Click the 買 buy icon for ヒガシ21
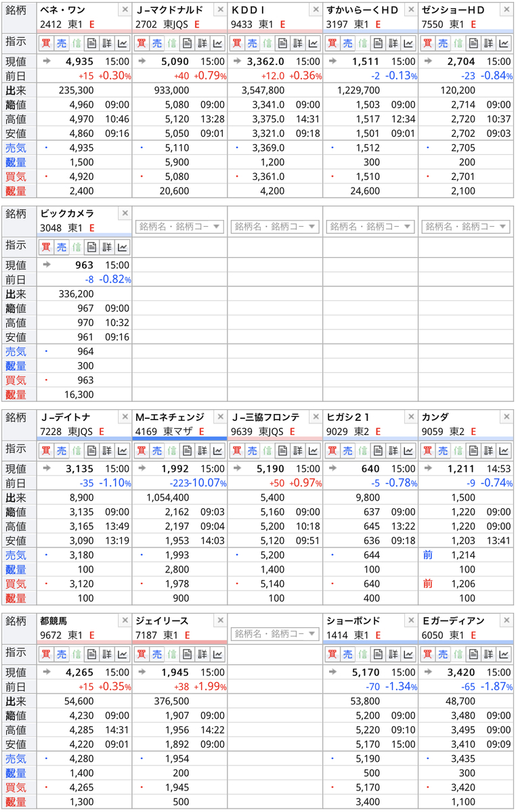Image resolution: width=516 pixels, height=812 pixels. [x=332, y=451]
